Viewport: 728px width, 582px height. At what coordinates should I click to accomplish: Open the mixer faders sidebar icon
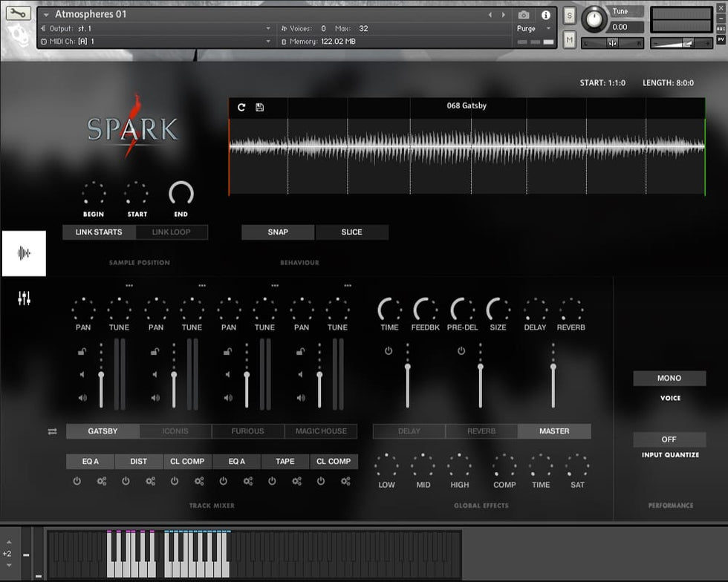(x=25, y=298)
